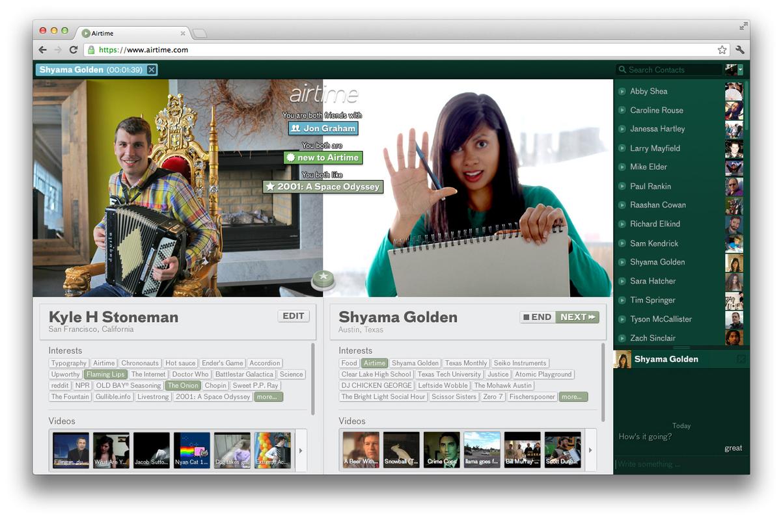781x532 pixels.
Task: Expand more interests for Shyama Golden
Action: pyautogui.click(x=573, y=397)
